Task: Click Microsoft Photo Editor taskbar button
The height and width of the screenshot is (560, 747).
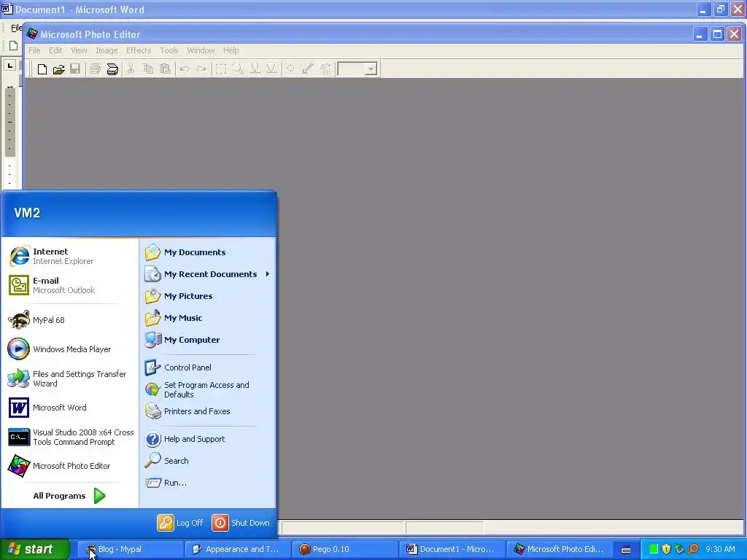Action: pyautogui.click(x=558, y=549)
